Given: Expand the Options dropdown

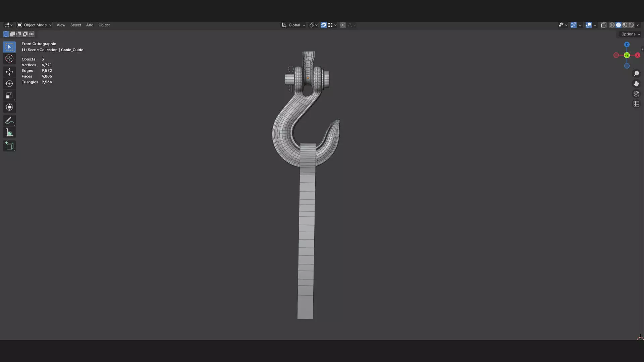Looking at the screenshot, I should [630, 34].
